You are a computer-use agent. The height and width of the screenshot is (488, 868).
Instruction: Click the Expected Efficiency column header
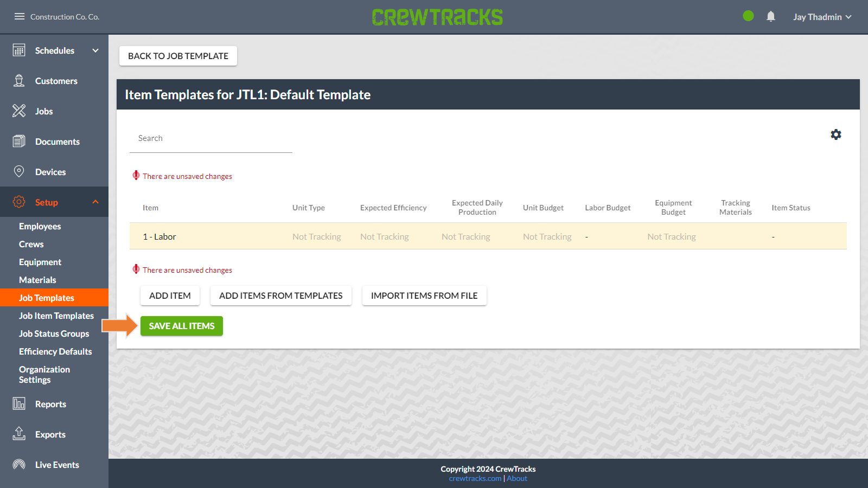pyautogui.click(x=393, y=208)
